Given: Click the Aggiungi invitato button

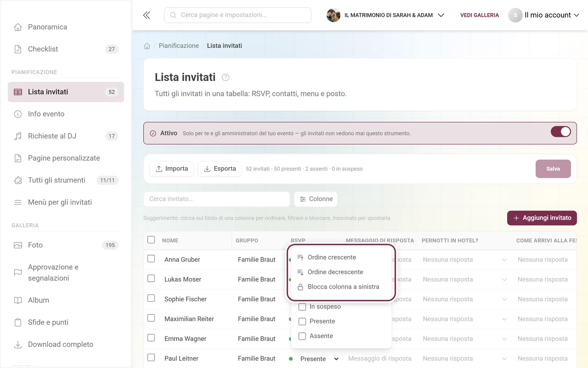Looking at the screenshot, I should [x=542, y=218].
